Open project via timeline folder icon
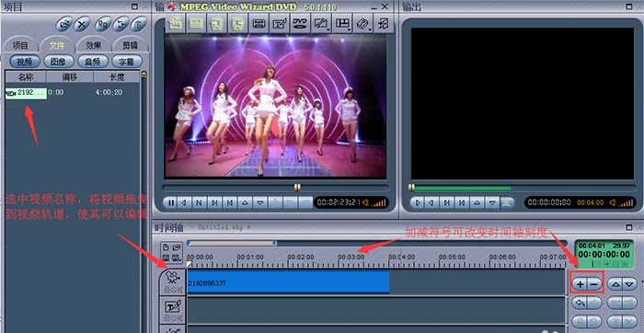The height and width of the screenshot is (333, 644). tap(177, 247)
